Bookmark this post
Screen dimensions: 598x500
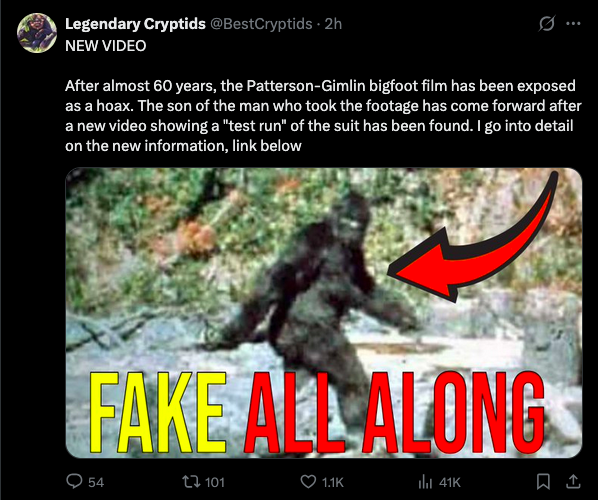[x=543, y=481]
